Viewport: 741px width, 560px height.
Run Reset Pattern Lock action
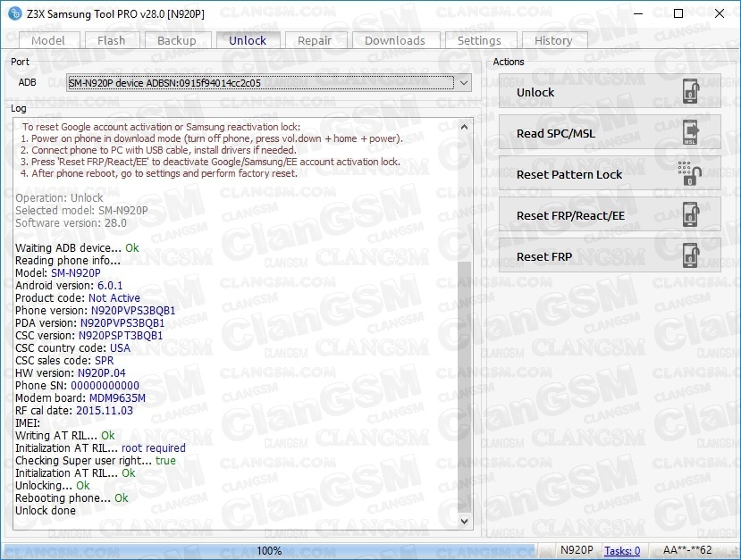pyautogui.click(x=610, y=174)
